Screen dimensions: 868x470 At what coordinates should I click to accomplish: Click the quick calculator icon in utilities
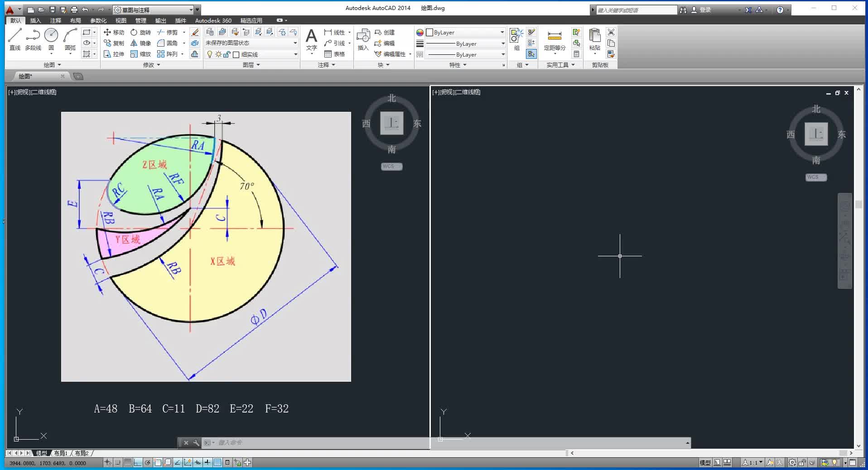(576, 54)
